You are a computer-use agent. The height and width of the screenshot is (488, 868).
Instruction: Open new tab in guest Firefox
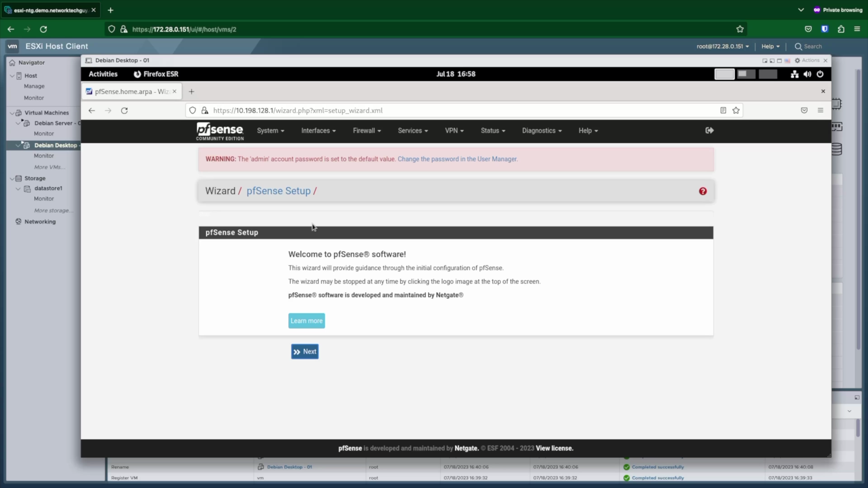[191, 91]
